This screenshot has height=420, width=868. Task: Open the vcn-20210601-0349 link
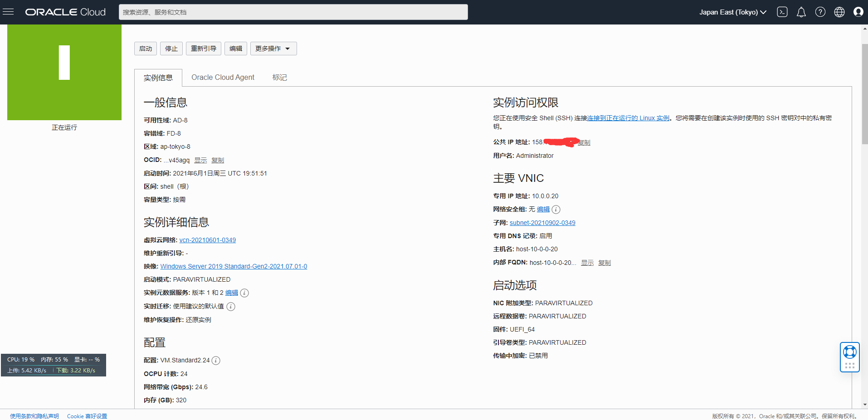click(x=207, y=240)
